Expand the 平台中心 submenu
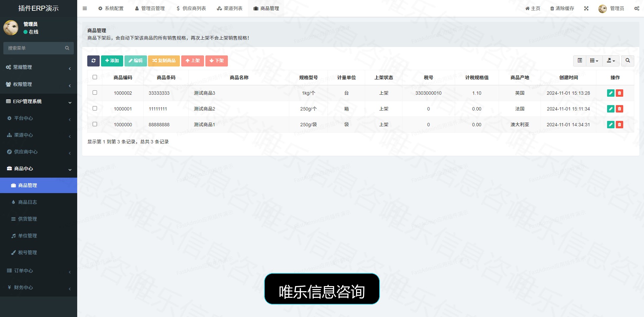Image resolution: width=644 pixels, height=317 pixels. click(39, 118)
